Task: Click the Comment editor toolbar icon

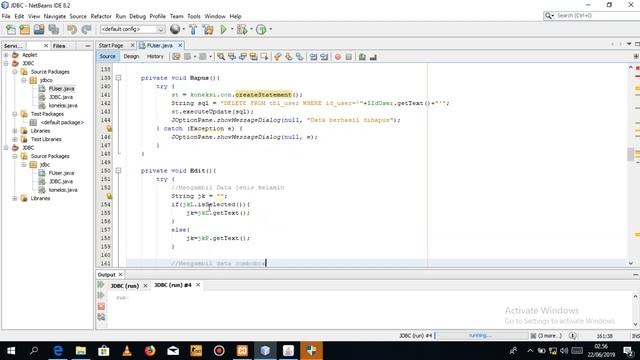Action: pyautogui.click(x=362, y=57)
